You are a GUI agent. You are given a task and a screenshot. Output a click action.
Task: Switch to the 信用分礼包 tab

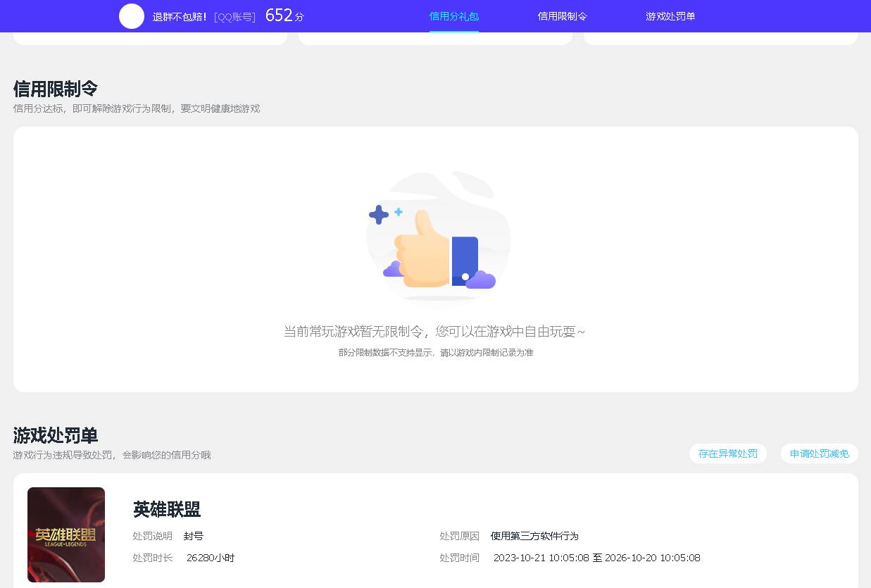click(x=454, y=16)
